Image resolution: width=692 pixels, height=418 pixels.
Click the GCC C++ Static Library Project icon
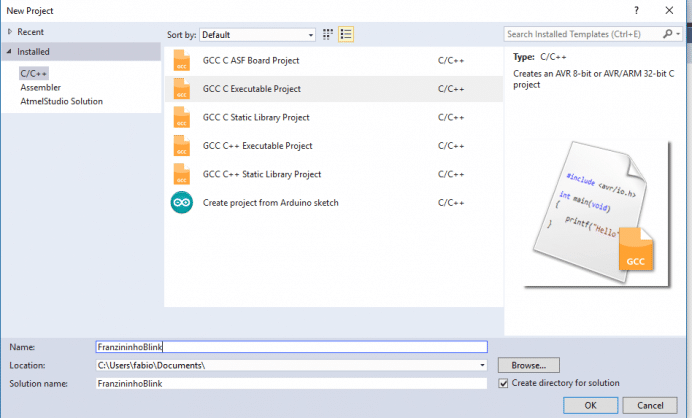[x=181, y=174]
